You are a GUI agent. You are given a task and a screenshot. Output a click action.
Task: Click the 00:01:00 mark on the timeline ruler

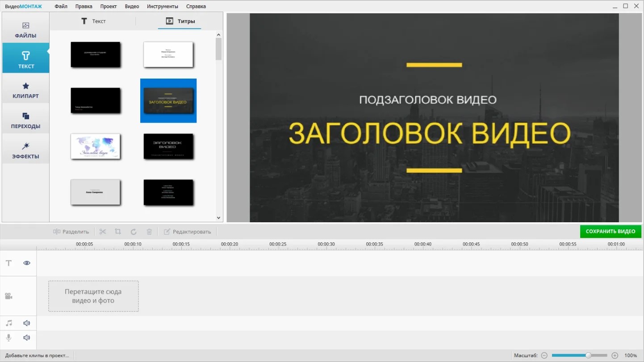click(616, 244)
